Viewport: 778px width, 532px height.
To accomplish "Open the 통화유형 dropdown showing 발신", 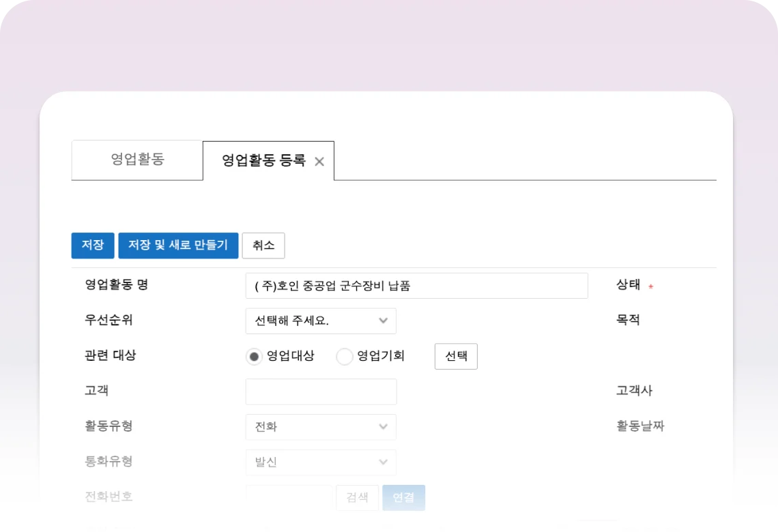I will point(321,462).
